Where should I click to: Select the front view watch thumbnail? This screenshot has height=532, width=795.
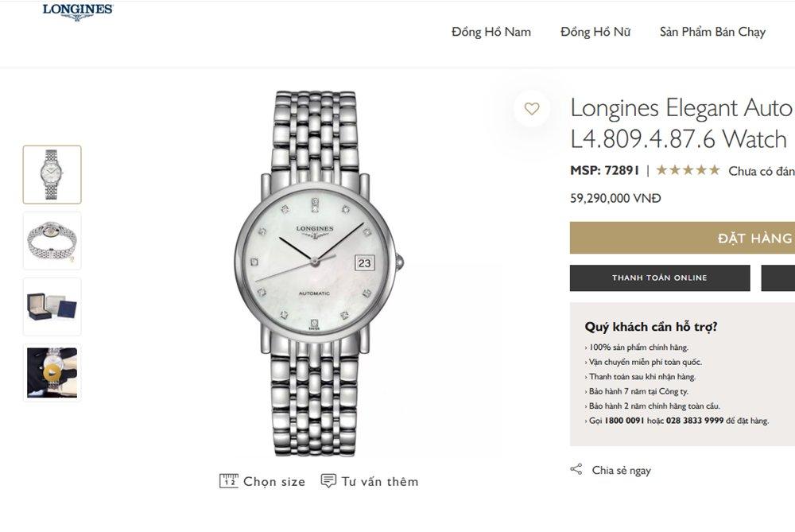click(52, 174)
